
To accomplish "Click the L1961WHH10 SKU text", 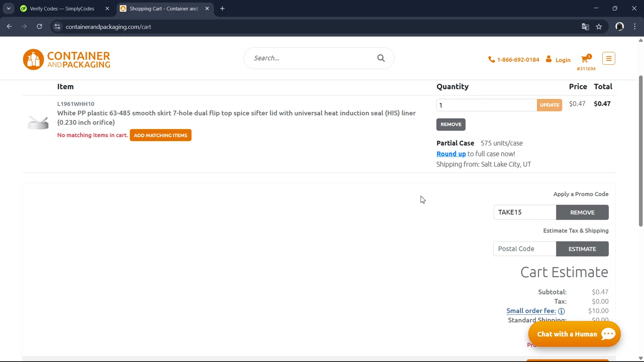I will click(76, 104).
